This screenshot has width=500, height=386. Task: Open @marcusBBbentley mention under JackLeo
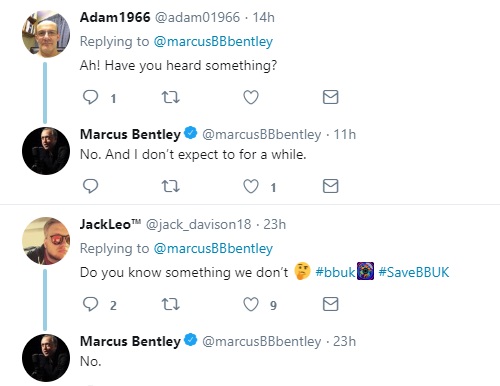point(213,249)
